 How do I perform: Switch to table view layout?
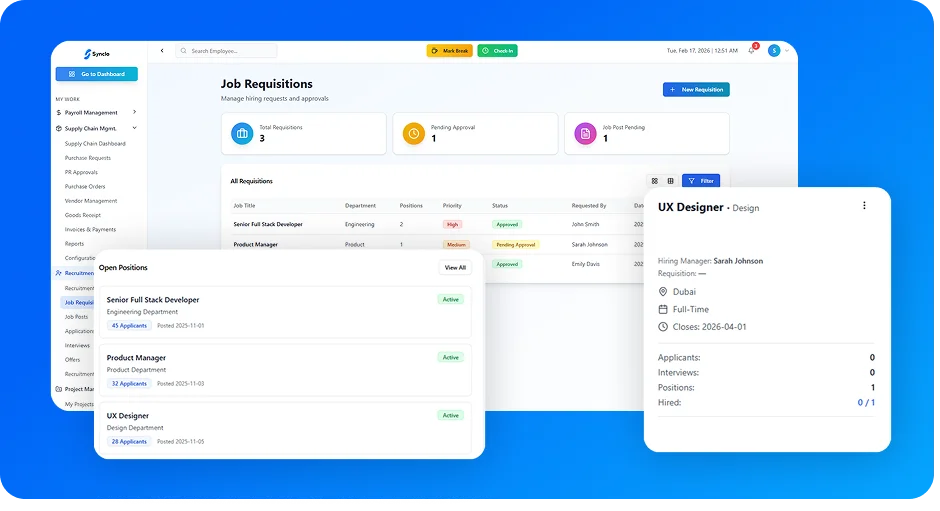(x=670, y=181)
